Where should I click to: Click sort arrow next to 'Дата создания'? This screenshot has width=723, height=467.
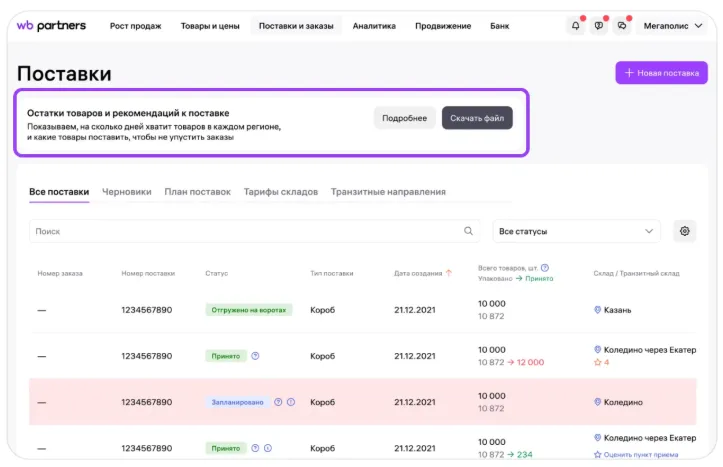pyautogui.click(x=449, y=273)
